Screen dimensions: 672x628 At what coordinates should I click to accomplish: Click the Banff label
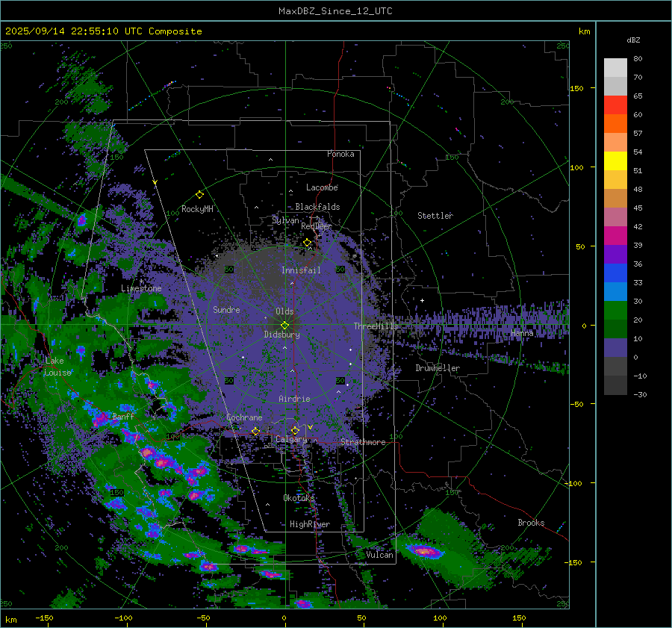(x=123, y=416)
